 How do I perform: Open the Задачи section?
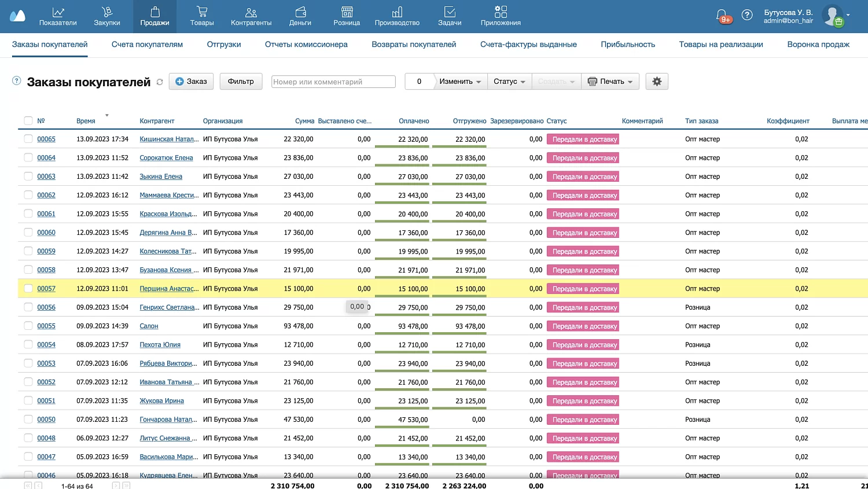click(450, 16)
